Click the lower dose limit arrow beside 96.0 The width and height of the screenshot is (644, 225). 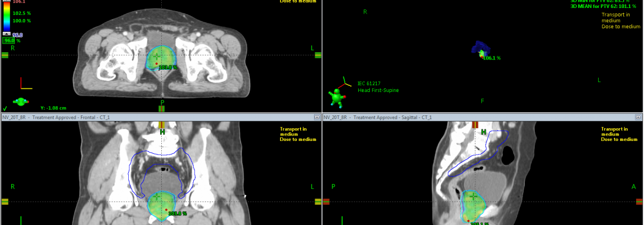(x=7, y=34)
